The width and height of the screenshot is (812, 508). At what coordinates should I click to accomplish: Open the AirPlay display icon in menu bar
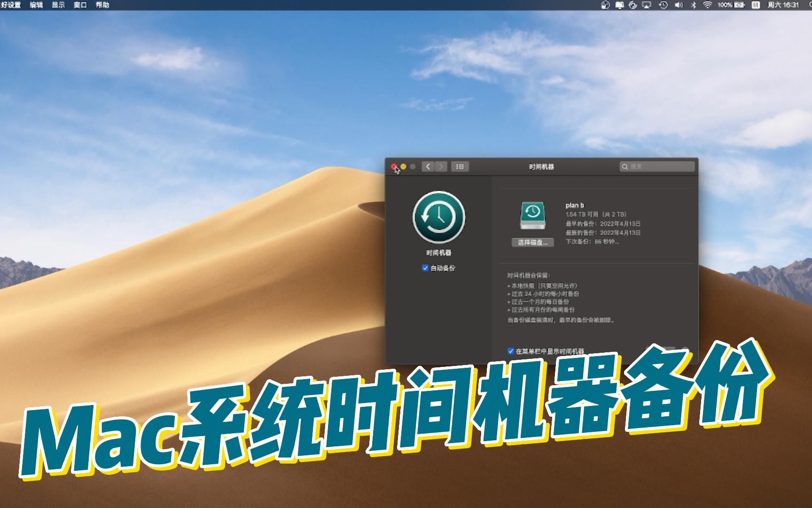[646, 6]
